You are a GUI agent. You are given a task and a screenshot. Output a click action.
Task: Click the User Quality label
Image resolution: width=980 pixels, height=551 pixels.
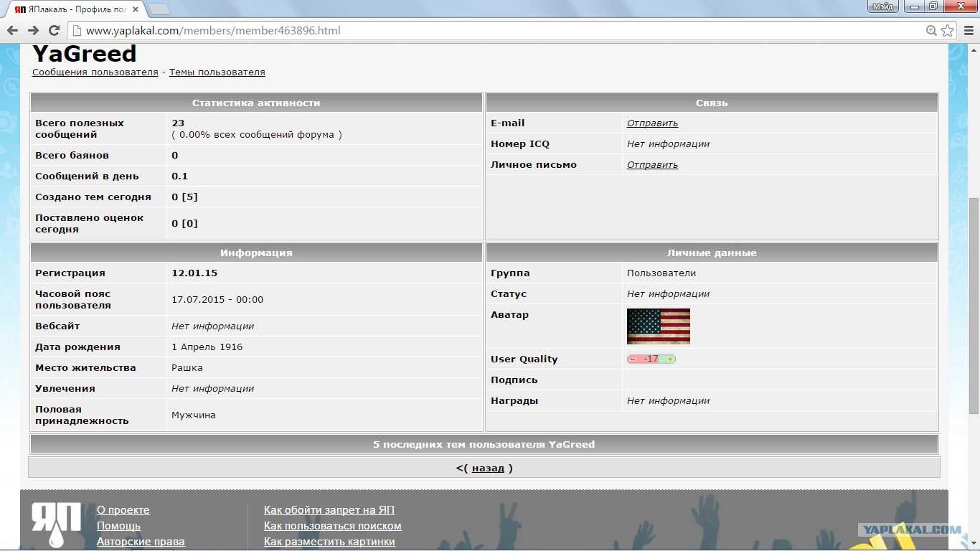tap(524, 359)
